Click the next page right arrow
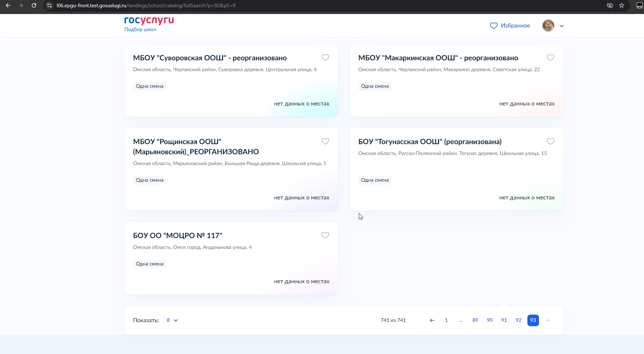 548,320
